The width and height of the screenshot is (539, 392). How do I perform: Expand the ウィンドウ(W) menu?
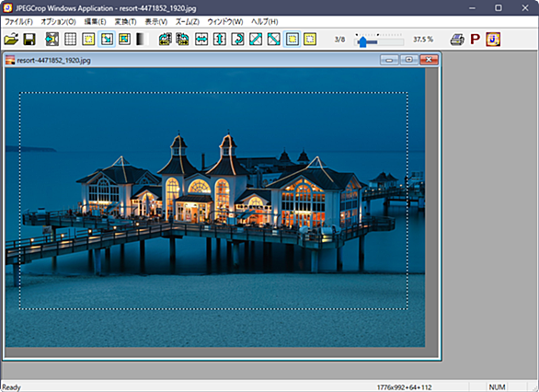click(x=225, y=22)
